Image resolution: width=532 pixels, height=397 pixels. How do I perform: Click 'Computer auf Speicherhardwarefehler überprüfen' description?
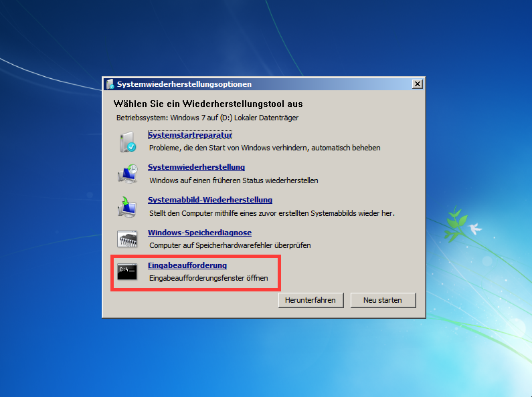[230, 245]
